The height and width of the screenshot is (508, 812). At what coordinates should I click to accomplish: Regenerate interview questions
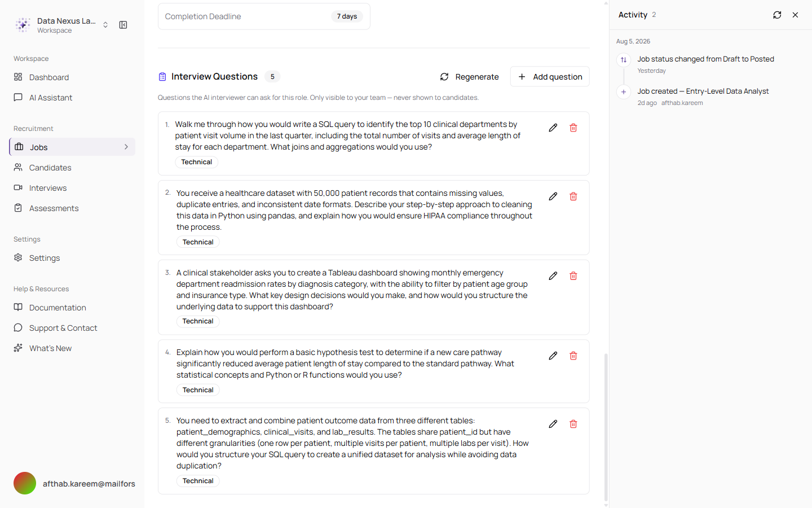469,77
